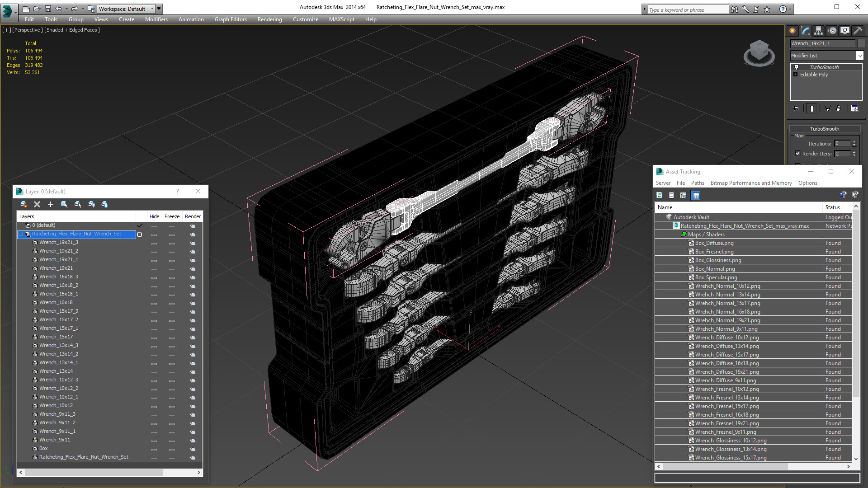This screenshot has height=488, width=868.
Task: Click Configure Modifier Sets icon
Action: (854, 108)
